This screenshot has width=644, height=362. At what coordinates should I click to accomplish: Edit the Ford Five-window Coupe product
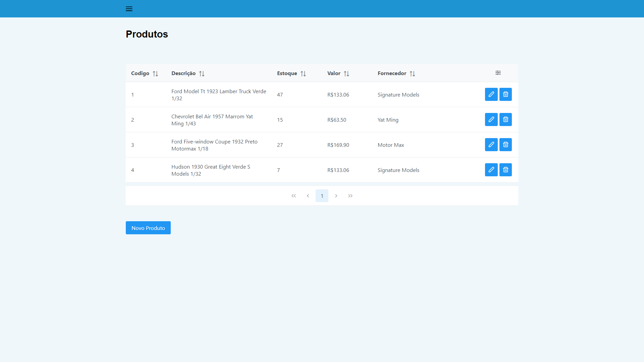tap(491, 145)
